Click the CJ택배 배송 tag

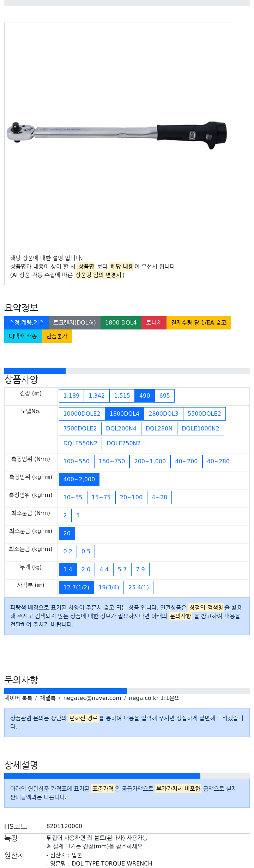(x=23, y=336)
